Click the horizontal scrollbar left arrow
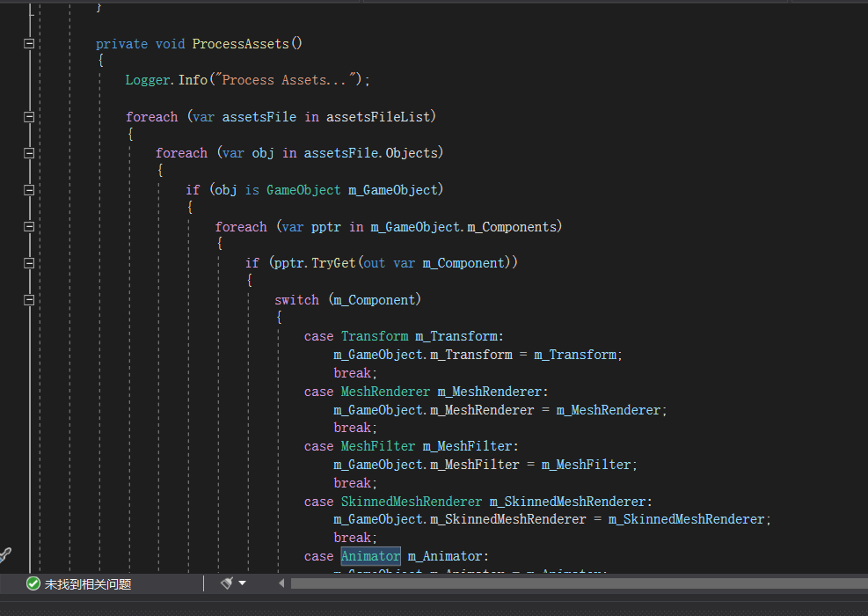The image size is (868, 616). (281, 583)
